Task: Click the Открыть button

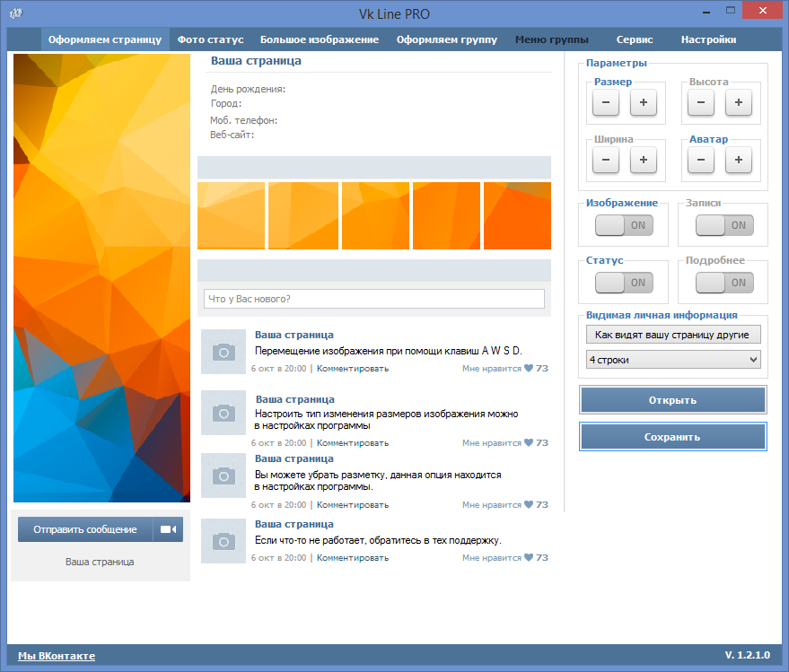Action: (673, 400)
